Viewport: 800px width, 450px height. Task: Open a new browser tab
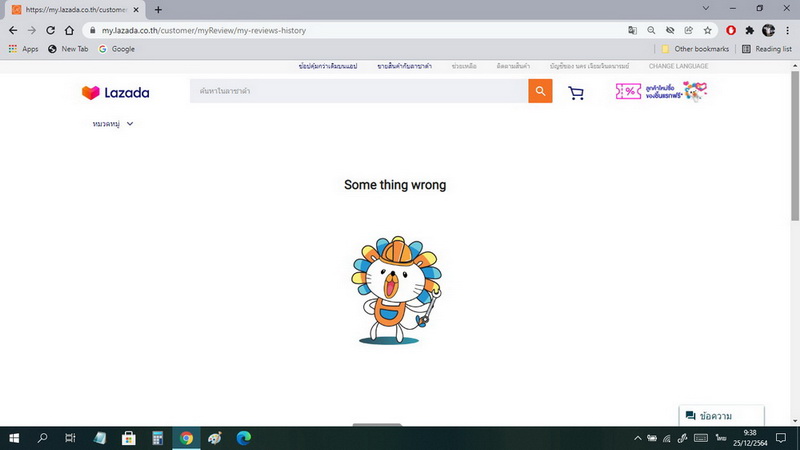[158, 10]
